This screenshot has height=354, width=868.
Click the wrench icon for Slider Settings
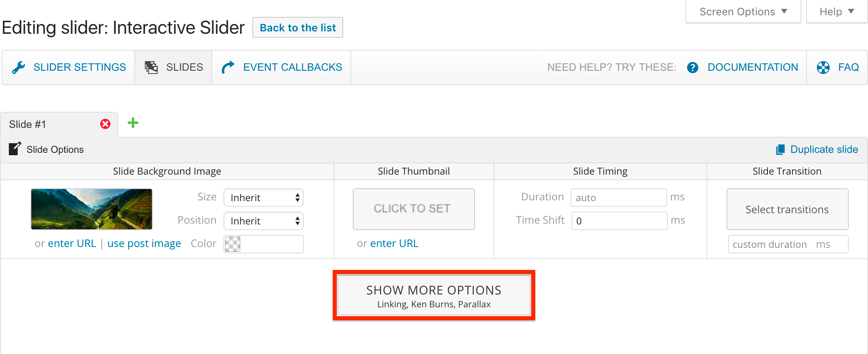coord(18,67)
